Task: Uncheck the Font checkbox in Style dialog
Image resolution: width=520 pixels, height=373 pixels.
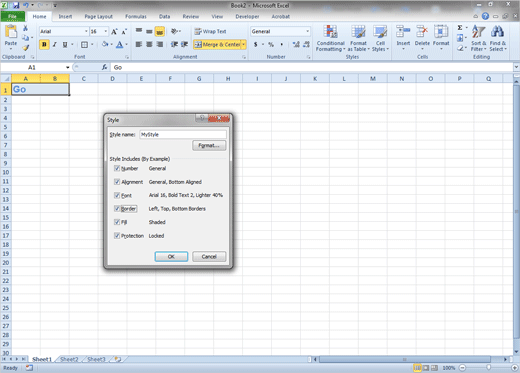Action: click(x=117, y=195)
